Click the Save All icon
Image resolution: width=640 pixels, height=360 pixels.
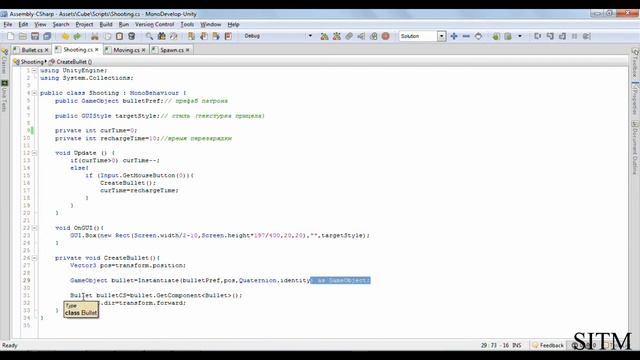tap(47, 36)
